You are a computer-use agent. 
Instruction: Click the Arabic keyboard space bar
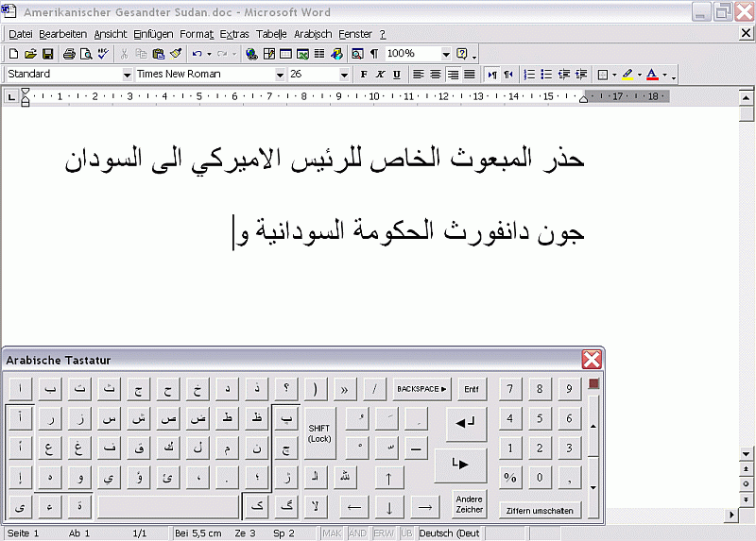coord(168,507)
